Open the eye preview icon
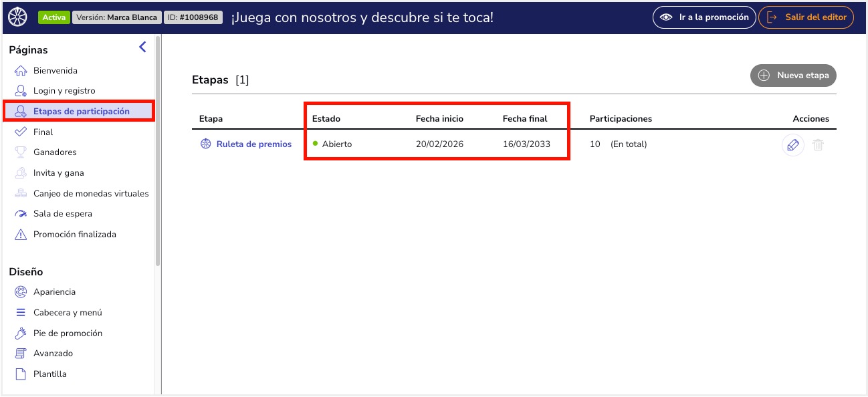 665,17
